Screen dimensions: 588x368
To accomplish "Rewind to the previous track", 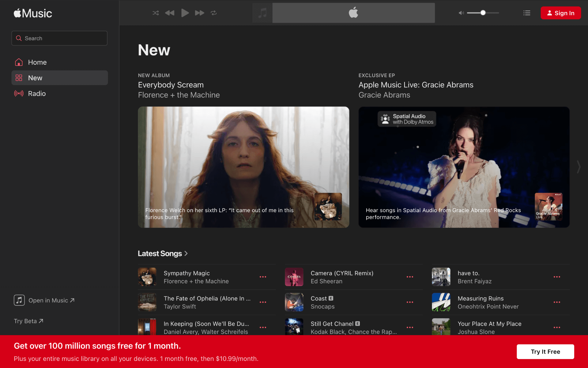I will [170, 13].
